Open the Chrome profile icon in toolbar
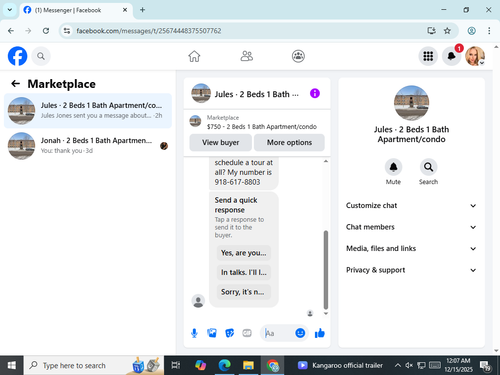The height and width of the screenshot is (375, 500). [471, 31]
